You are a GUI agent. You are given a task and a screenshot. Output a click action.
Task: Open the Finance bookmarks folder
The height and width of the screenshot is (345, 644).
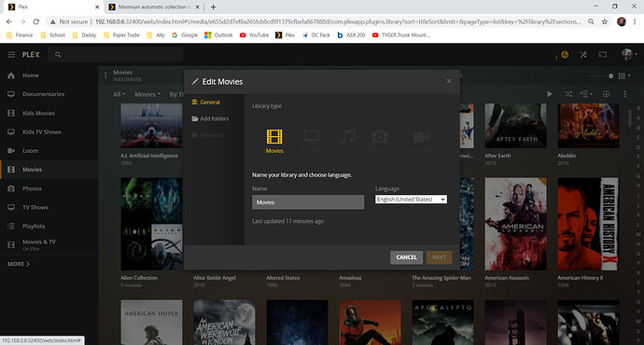pyautogui.click(x=20, y=35)
